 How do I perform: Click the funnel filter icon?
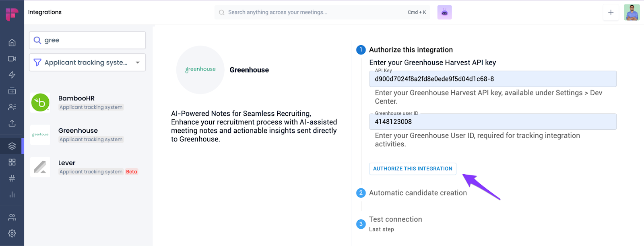(37, 63)
